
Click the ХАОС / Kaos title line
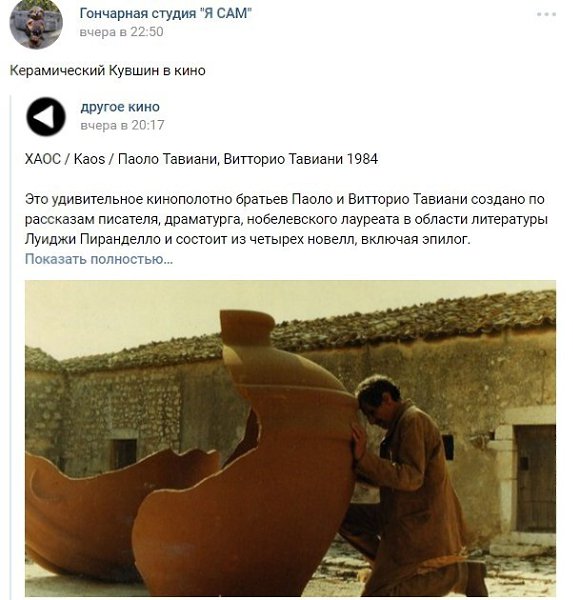(x=201, y=159)
